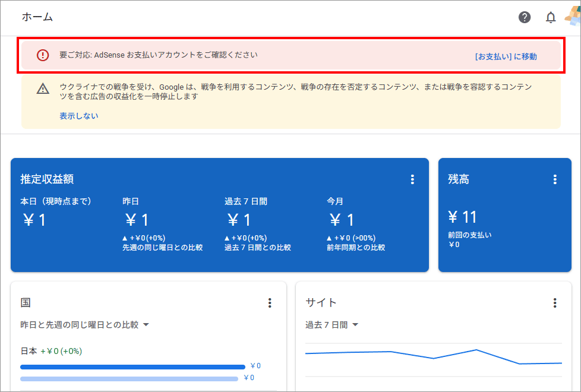
Task: Open the notifications bell
Action: pyautogui.click(x=551, y=17)
